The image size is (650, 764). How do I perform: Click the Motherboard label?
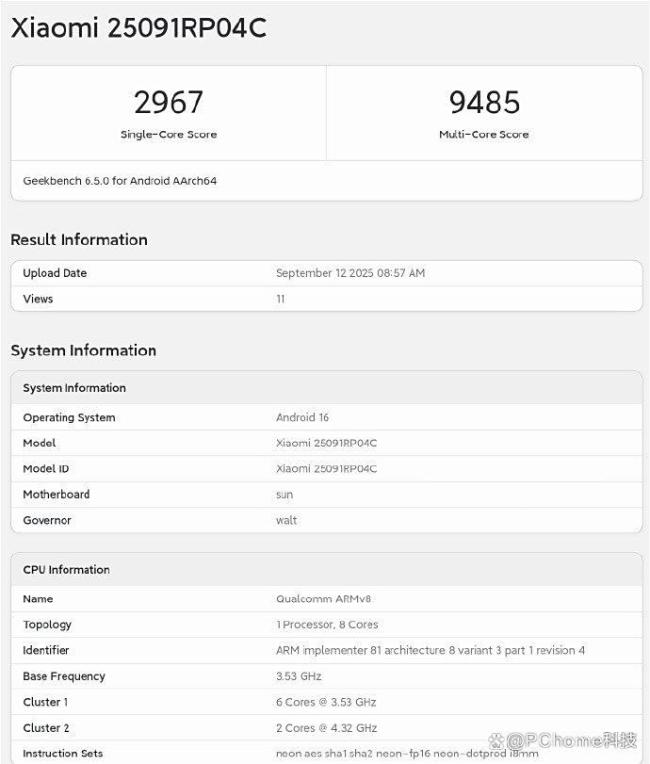pos(57,495)
